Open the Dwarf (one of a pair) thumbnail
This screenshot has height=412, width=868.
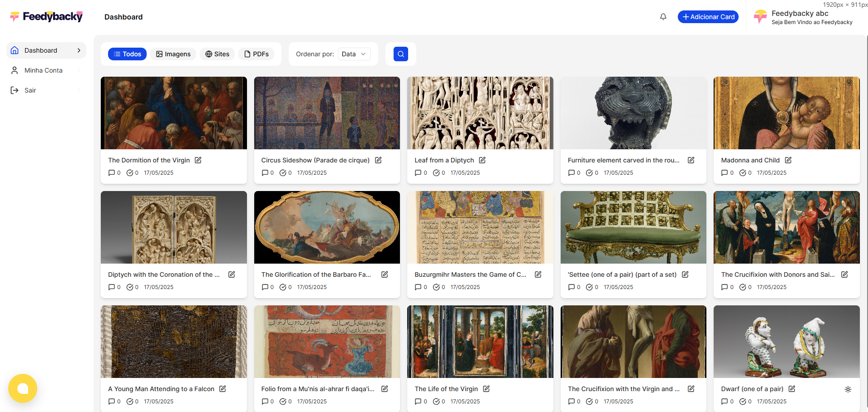pos(786,342)
